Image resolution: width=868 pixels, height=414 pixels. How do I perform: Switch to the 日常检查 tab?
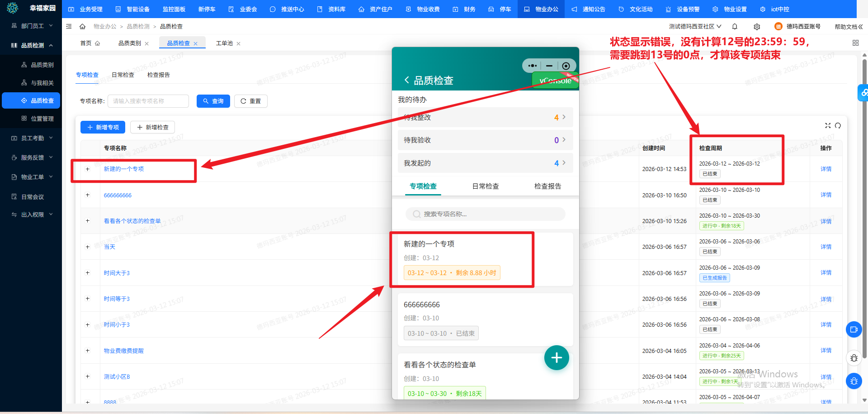tap(123, 75)
